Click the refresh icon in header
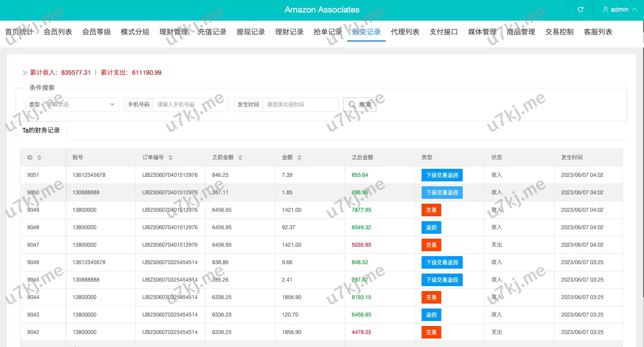 [x=580, y=9]
